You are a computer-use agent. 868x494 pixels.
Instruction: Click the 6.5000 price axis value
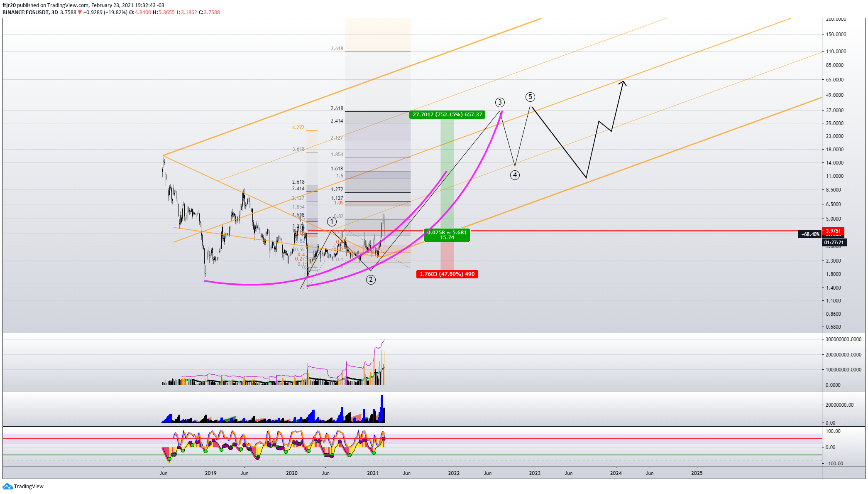pos(834,204)
